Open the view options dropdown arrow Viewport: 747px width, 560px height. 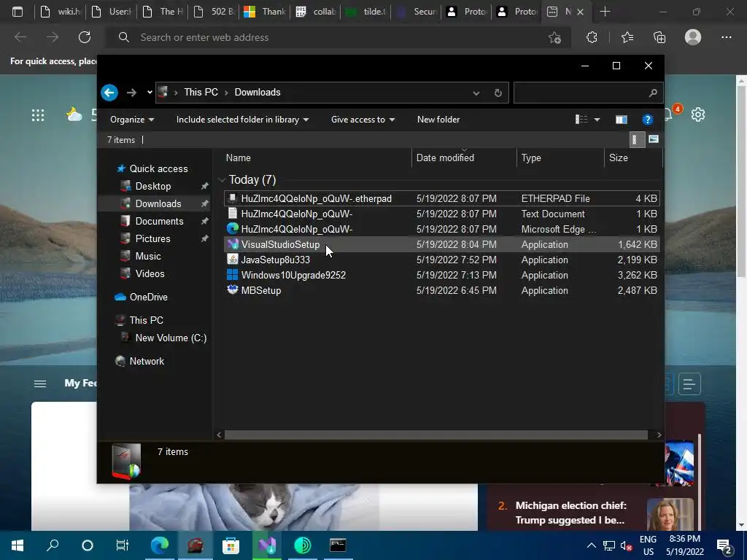coord(597,120)
